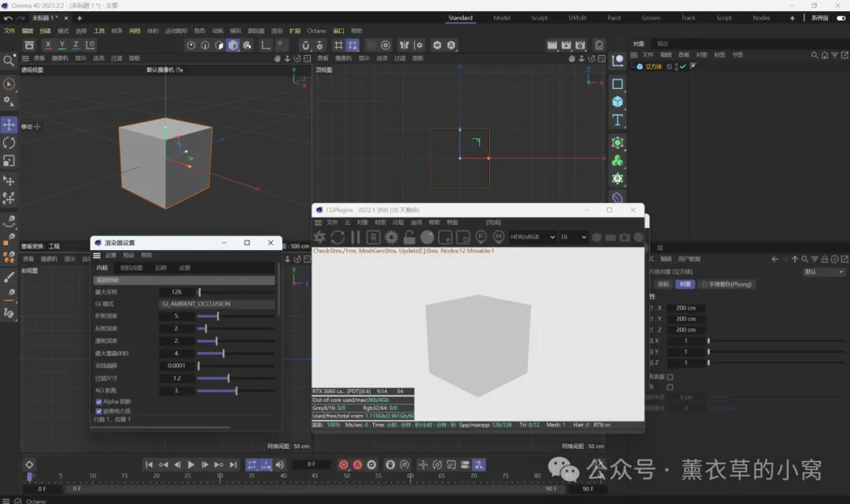The height and width of the screenshot is (504, 850).
Task: Select the Text spline tool icon
Action: tap(618, 120)
